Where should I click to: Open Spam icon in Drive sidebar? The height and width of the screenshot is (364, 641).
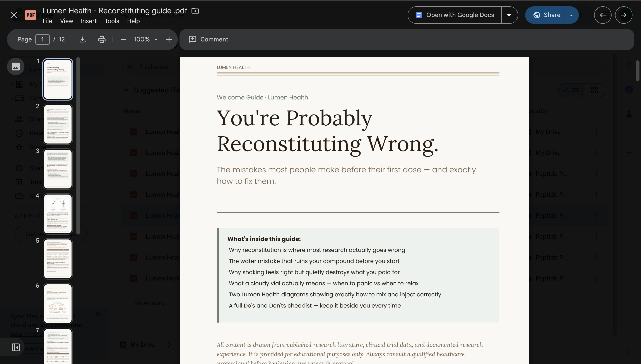coord(19,168)
